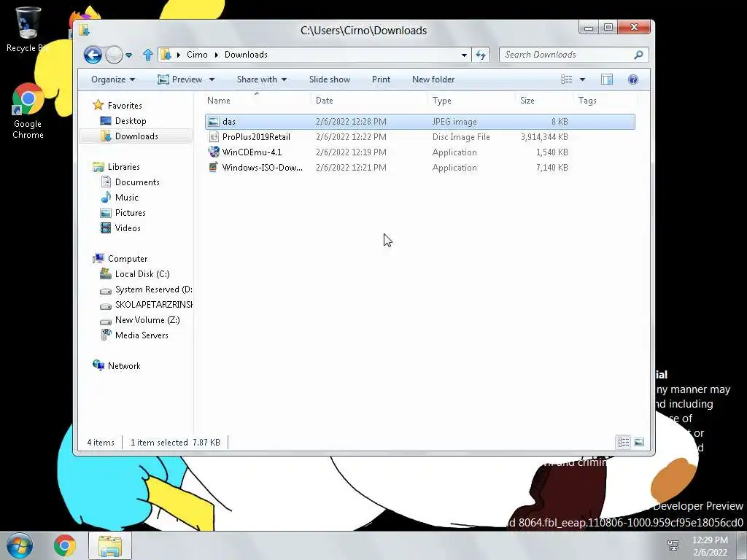Click the network tray icon
Image resolution: width=747 pixels, height=560 pixels.
click(673, 545)
